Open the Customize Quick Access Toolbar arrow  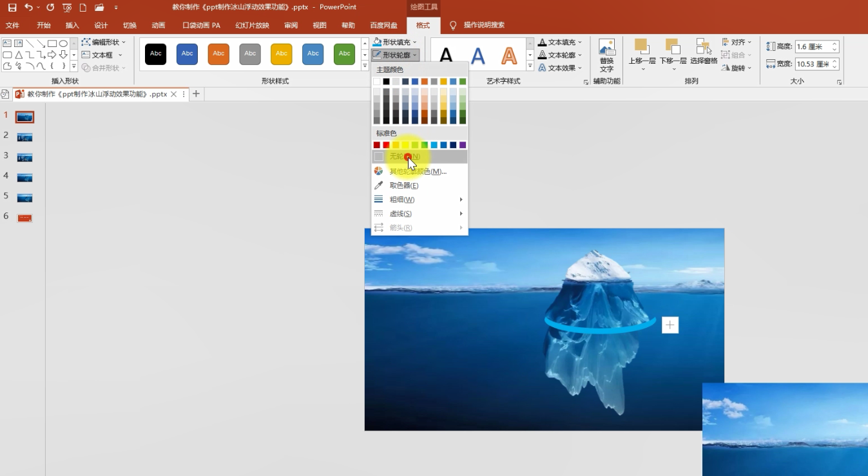(116, 8)
